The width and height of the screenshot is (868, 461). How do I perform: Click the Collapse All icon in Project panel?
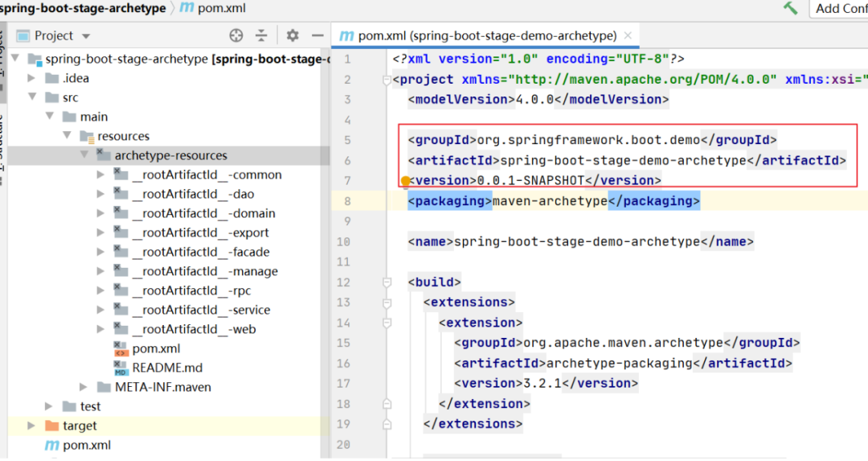point(261,35)
